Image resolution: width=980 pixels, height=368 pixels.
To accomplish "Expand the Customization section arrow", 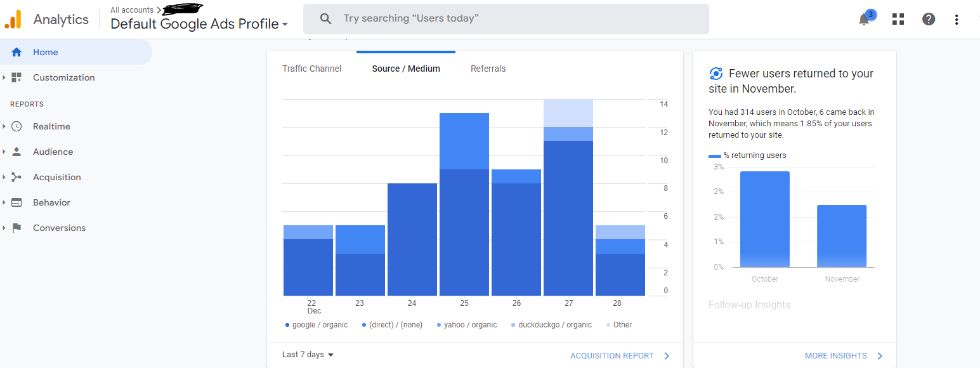I will pyautogui.click(x=4, y=77).
